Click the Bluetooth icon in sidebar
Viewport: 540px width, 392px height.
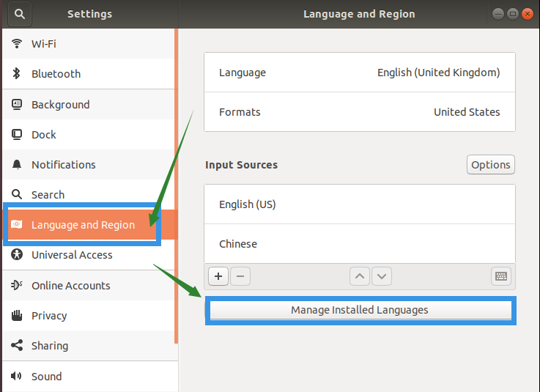17,74
